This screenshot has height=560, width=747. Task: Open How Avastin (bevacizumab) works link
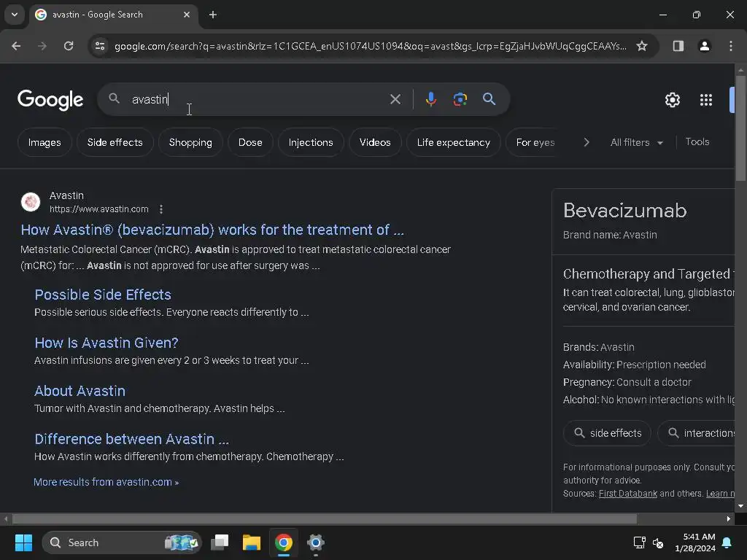click(x=212, y=230)
